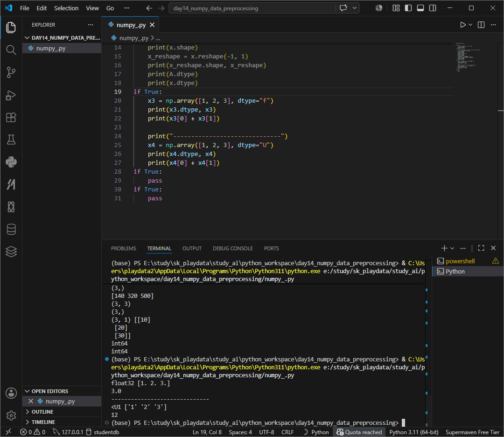Viewport: 504px width, 437px height.
Task: Expand the OUTLINE section
Action: click(62, 412)
